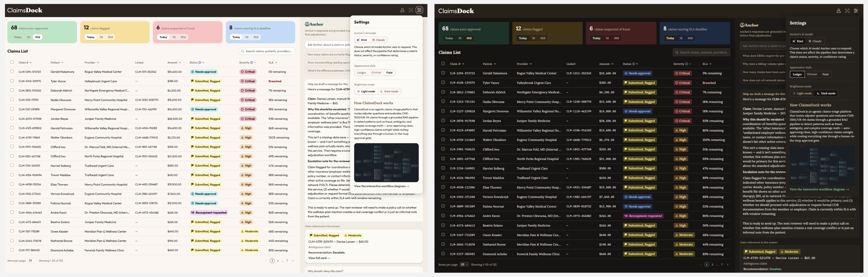Viewport: 868px width, 277px height.
Task: Sort by Amount icon in dark window
Action: (612, 64)
